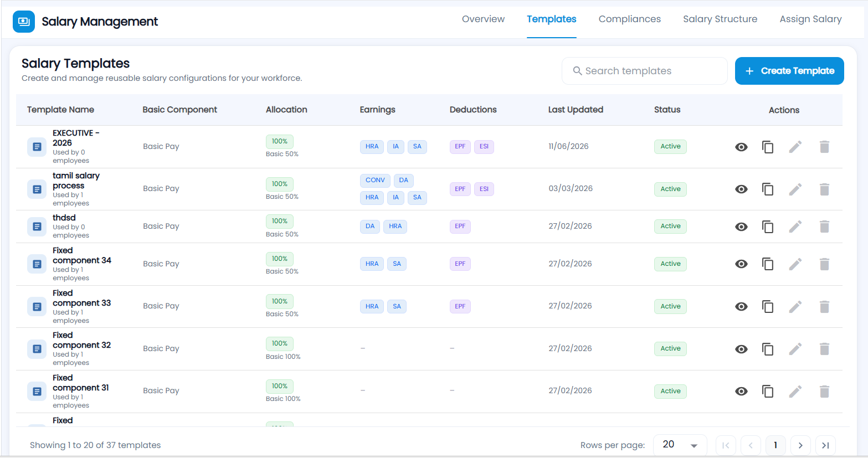Go to the next page of templates
Image resolution: width=868 pixels, height=458 pixels.
click(x=800, y=445)
